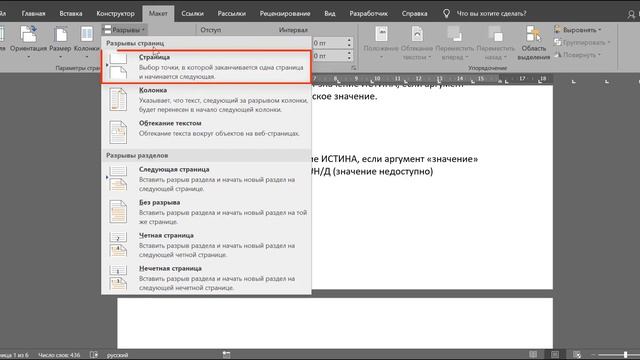
Task: Click the Переместить назад icon
Action: click(495, 34)
